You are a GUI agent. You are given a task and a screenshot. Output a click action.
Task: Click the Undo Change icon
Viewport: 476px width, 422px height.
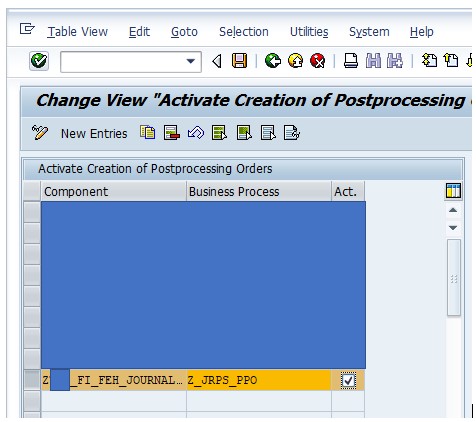[x=196, y=133]
